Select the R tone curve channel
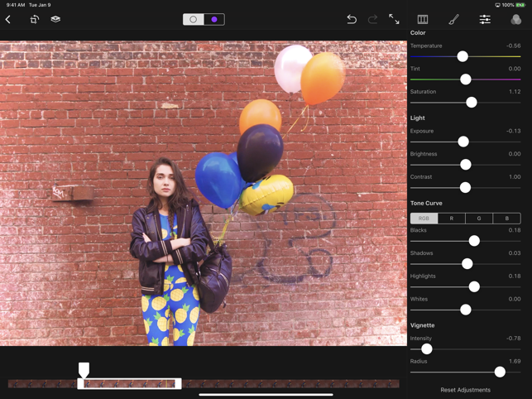532x399 pixels. coord(452,219)
